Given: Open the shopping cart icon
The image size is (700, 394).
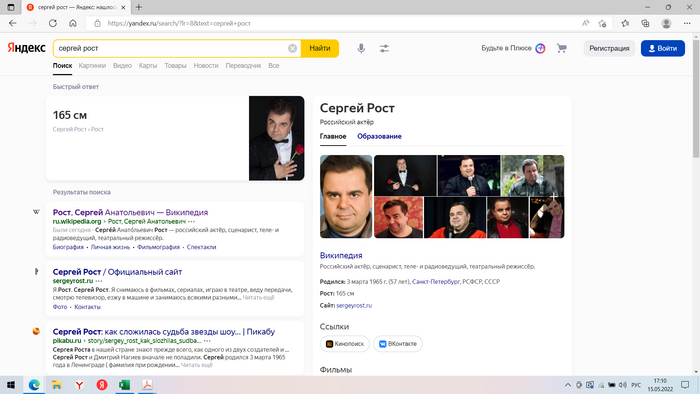Looking at the screenshot, I should tap(562, 48).
